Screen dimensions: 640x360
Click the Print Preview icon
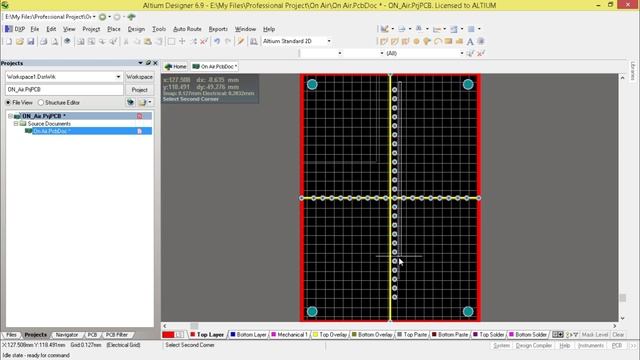(x=55, y=41)
